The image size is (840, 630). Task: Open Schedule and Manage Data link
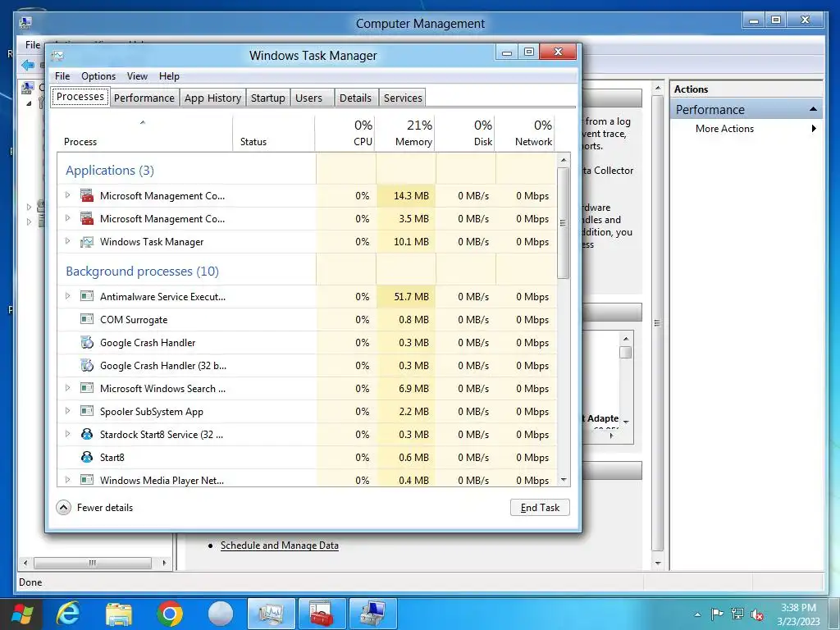[280, 546]
